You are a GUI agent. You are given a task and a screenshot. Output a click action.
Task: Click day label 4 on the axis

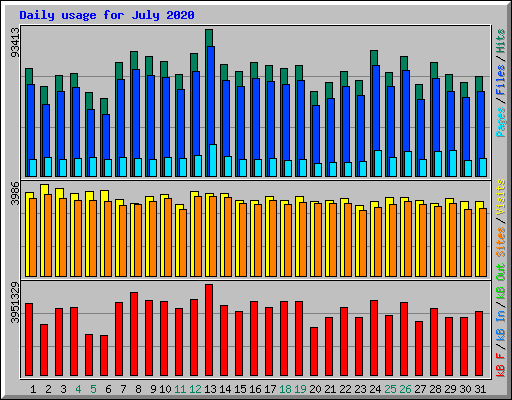(x=78, y=389)
